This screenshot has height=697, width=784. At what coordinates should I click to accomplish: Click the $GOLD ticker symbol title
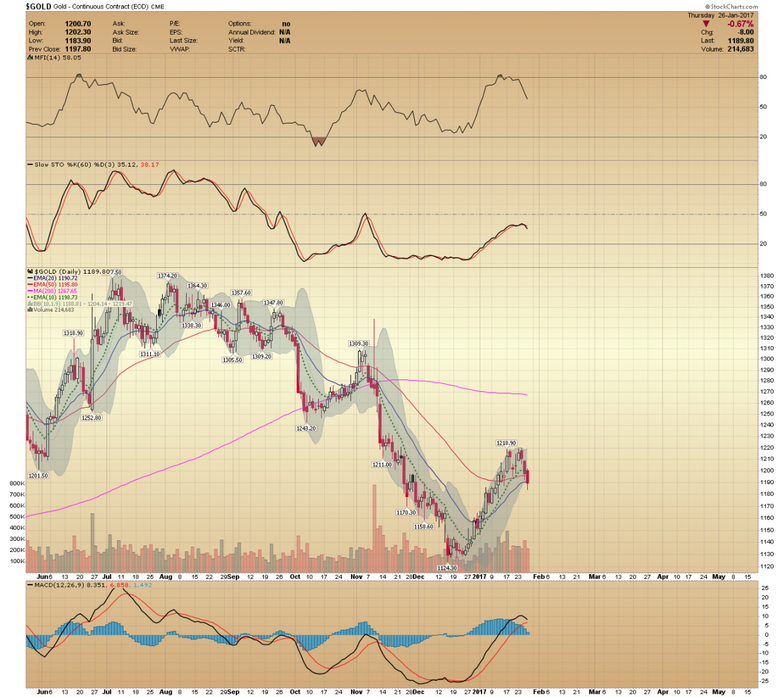point(39,7)
